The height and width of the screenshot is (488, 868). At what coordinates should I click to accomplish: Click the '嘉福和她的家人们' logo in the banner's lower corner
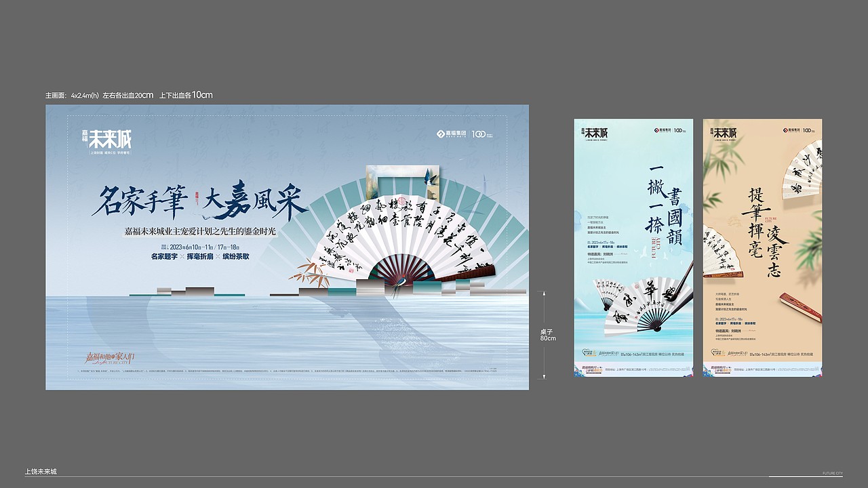(111, 358)
